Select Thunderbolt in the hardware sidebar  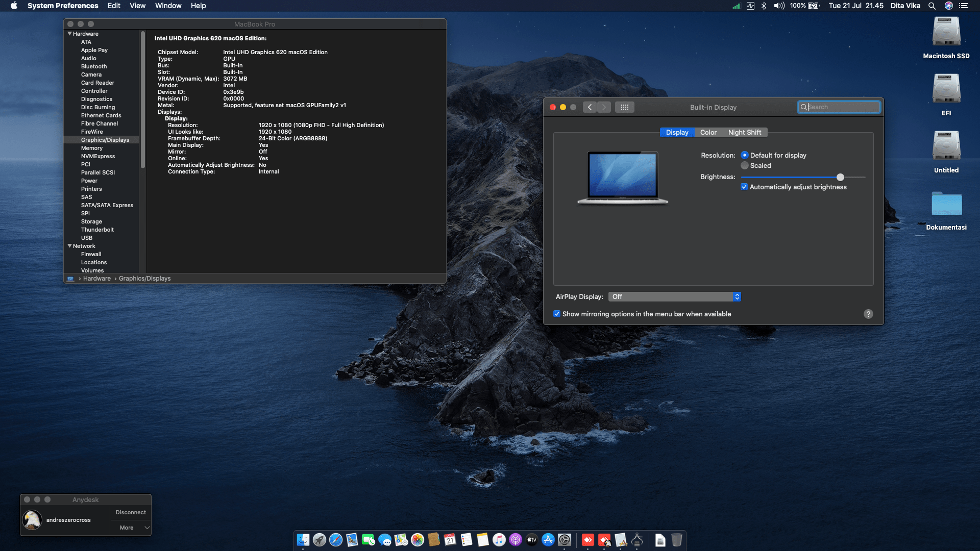click(x=97, y=230)
